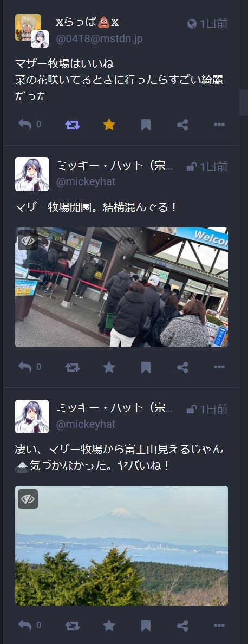Boost the マザー牧場開園 post
The width and height of the screenshot is (248, 644).
coord(72,367)
